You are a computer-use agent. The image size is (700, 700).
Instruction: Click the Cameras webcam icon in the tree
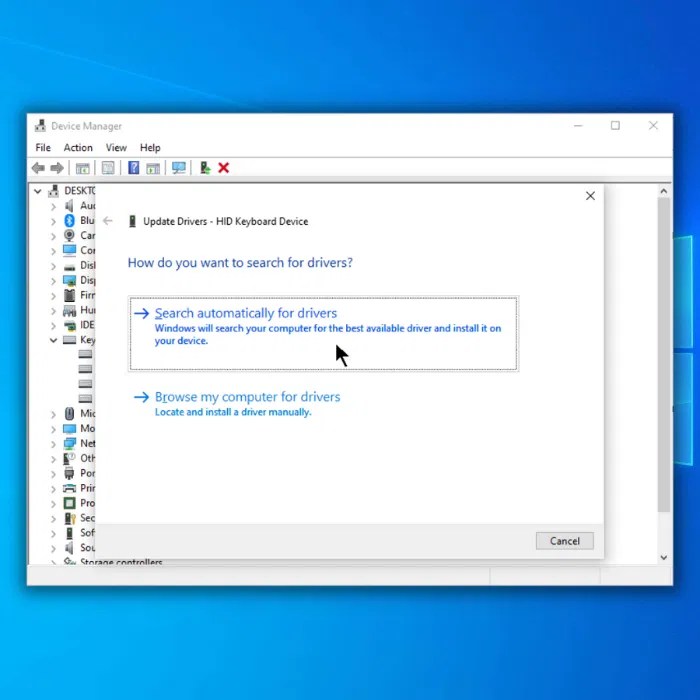[69, 235]
